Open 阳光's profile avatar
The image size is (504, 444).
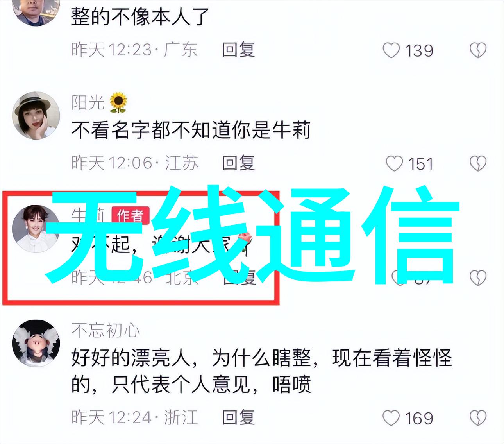point(36,116)
